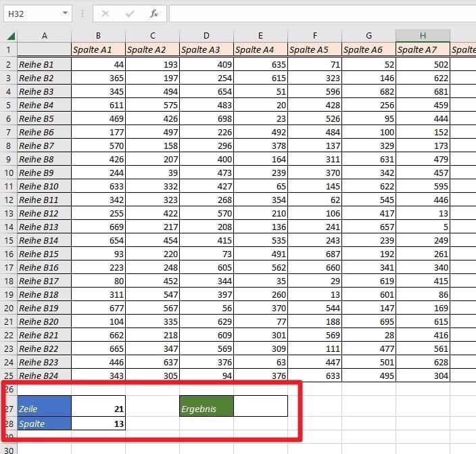Select the Reihe B18 label cell
This screenshot has width=476, height=454.
click(x=45, y=295)
